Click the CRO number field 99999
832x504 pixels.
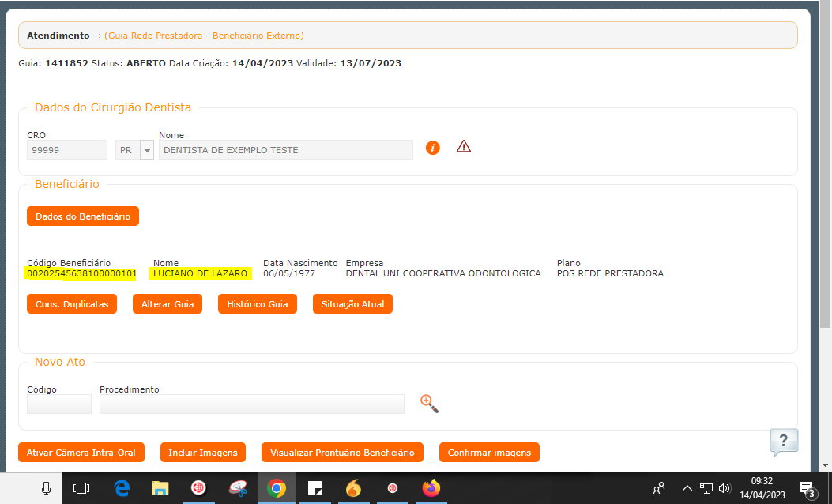tap(67, 150)
